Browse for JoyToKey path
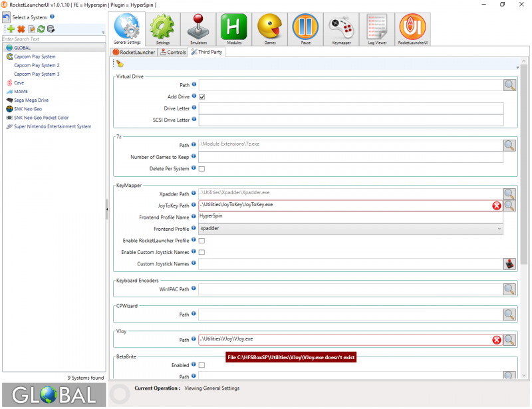The width and height of the screenshot is (532, 409). 509,205
